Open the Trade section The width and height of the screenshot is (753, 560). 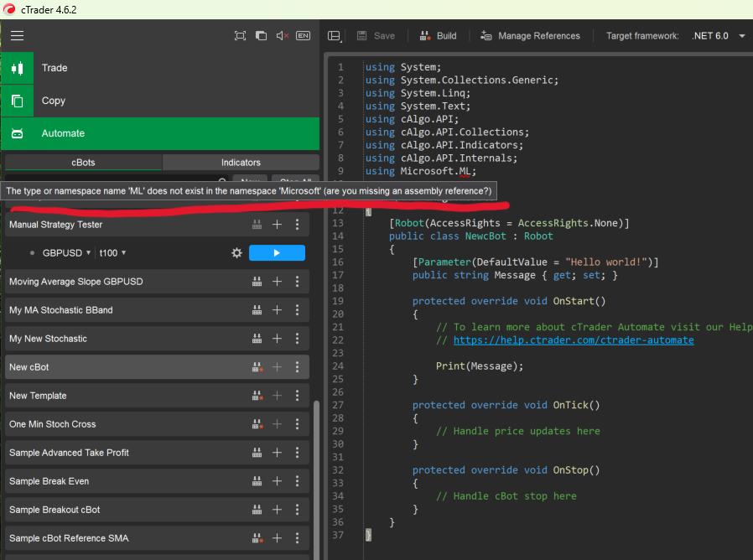tap(160, 68)
